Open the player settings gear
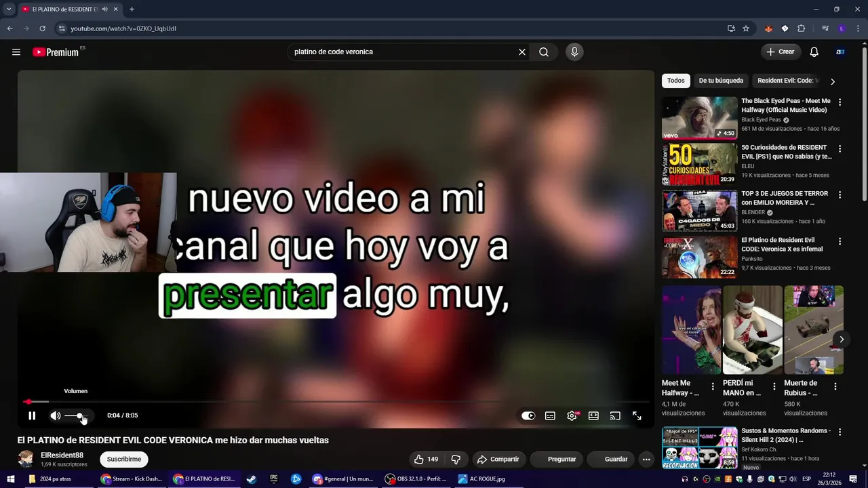The height and width of the screenshot is (488, 868). click(x=572, y=415)
